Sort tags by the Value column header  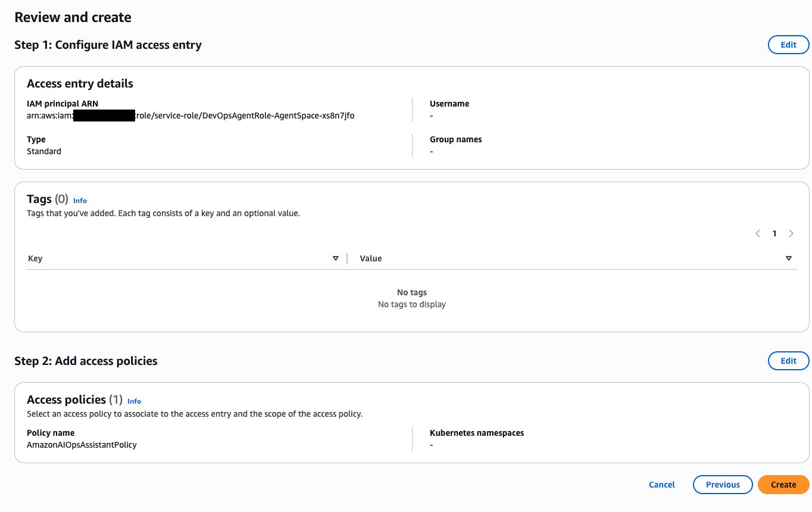click(x=371, y=258)
